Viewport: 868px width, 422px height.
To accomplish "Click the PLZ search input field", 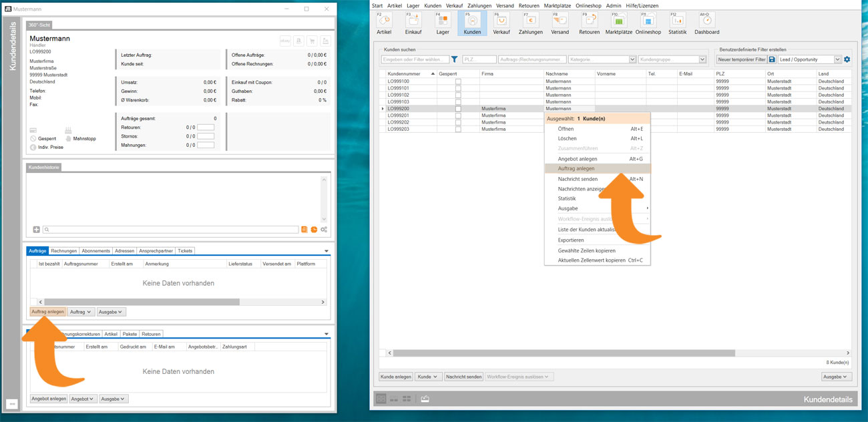I will point(479,59).
